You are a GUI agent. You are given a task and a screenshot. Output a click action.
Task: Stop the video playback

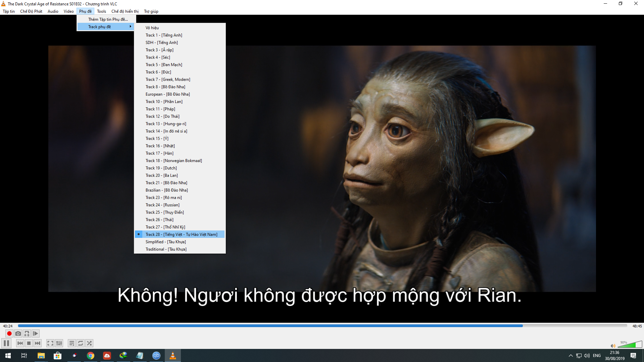[x=29, y=343]
